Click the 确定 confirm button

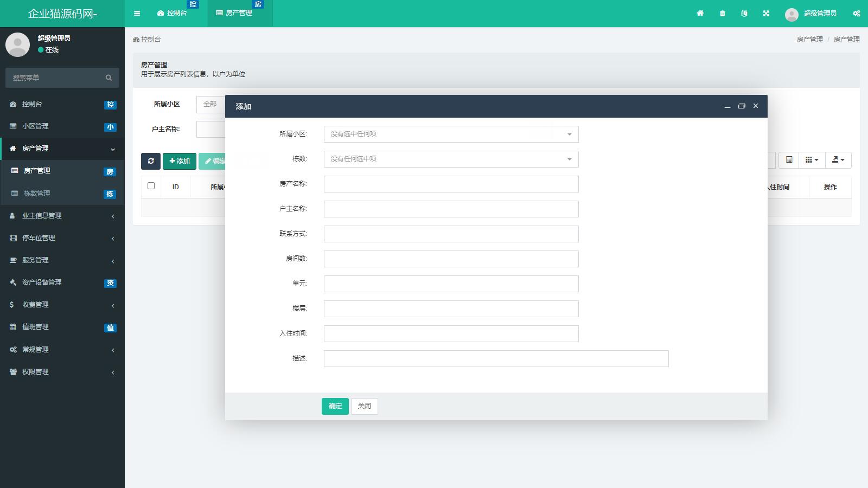tap(335, 406)
